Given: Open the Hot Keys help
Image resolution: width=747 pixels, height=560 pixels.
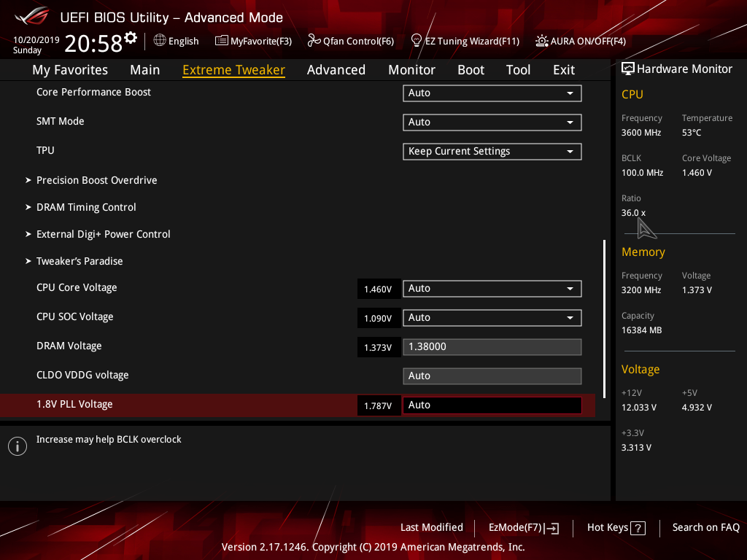Looking at the screenshot, I should coord(616,528).
